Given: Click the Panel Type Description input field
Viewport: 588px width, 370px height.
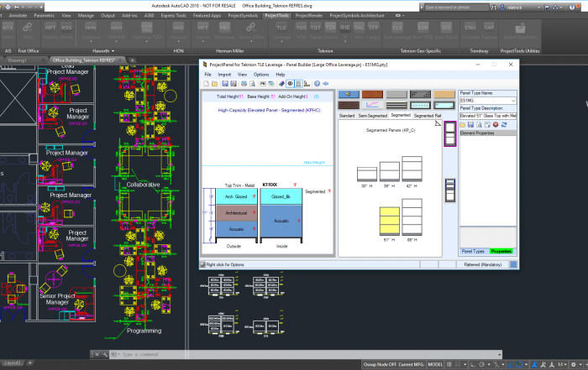Looking at the screenshot, I should coord(488,116).
